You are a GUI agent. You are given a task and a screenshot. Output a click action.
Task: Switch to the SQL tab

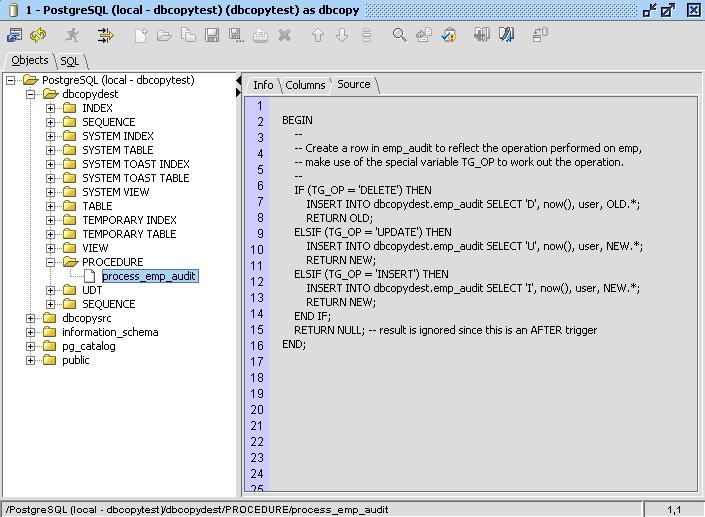click(x=69, y=61)
